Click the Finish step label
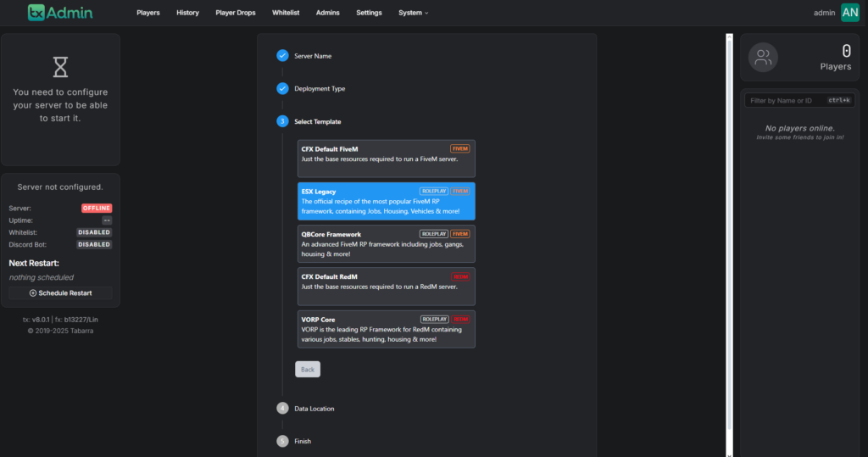The width and height of the screenshot is (868, 457). point(303,442)
